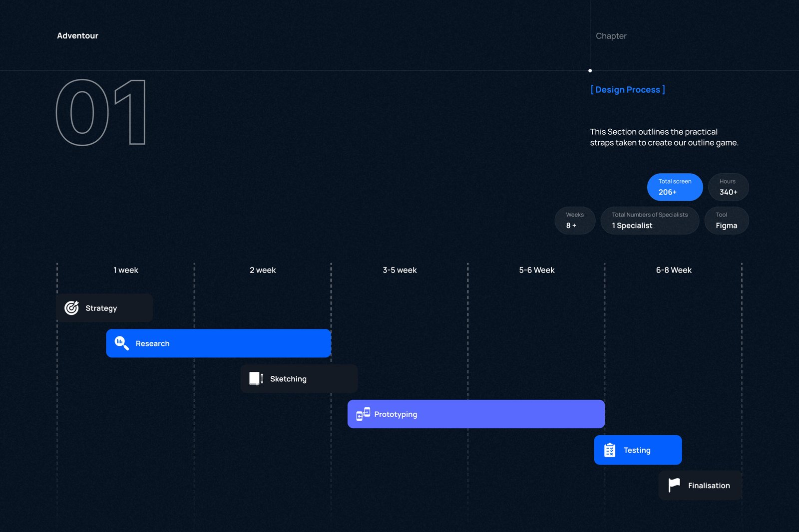
Task: Click the Sketching notebook icon
Action: tap(256, 379)
